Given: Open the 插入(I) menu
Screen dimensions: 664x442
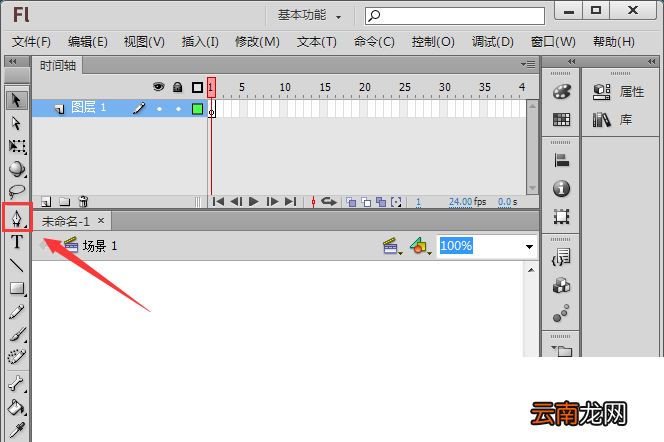Looking at the screenshot, I should 200,42.
